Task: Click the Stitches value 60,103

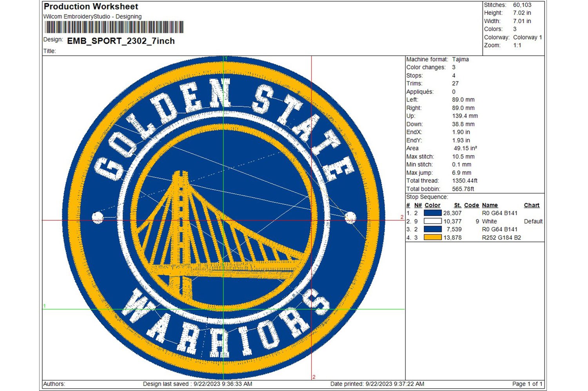Action: pyautogui.click(x=522, y=5)
